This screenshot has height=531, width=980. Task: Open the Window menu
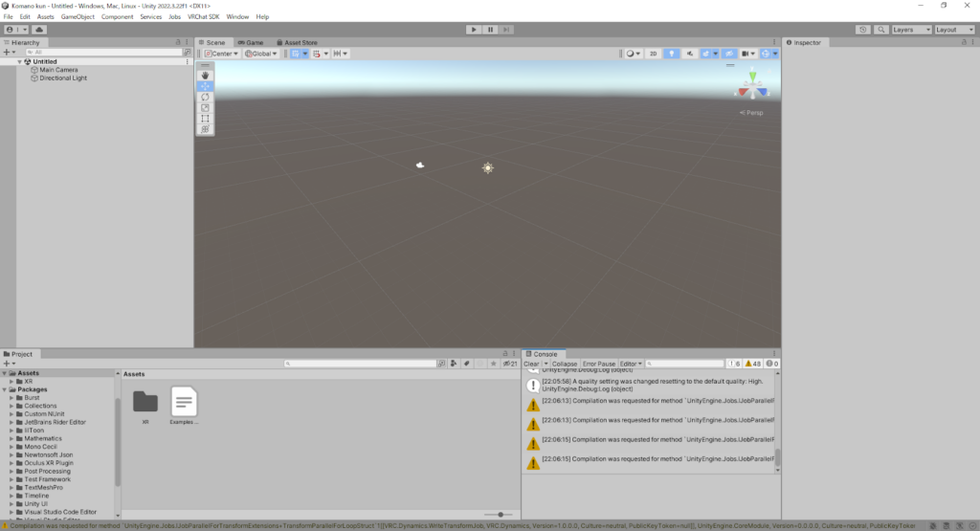pyautogui.click(x=237, y=17)
